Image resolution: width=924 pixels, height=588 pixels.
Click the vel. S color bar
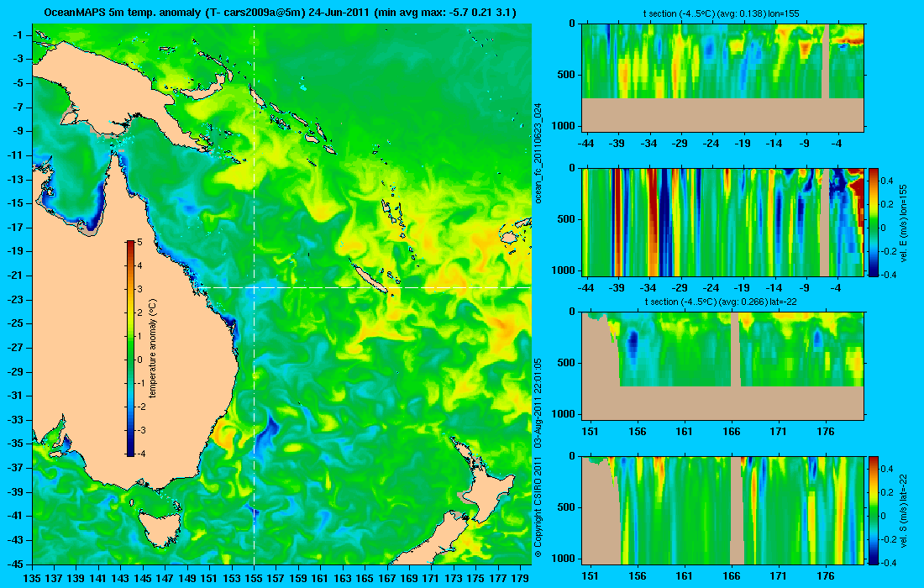tap(873, 510)
